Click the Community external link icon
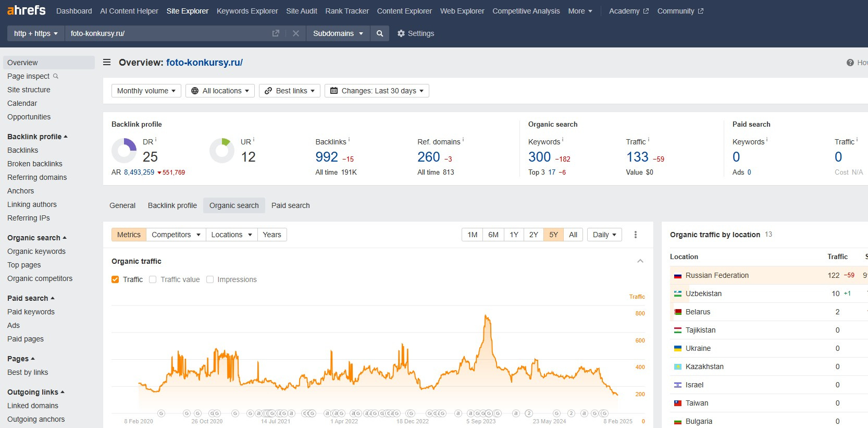Screen dimensions: 868x428 701,11
